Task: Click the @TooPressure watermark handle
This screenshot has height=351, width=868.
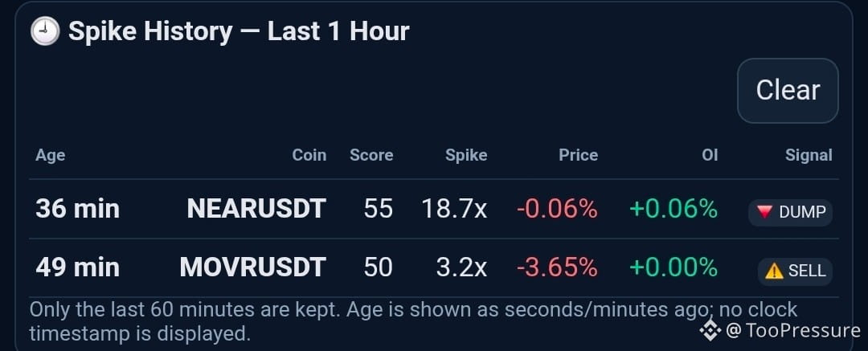Action: click(792, 330)
